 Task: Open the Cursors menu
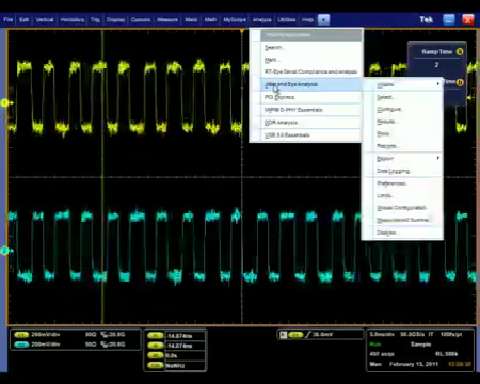(140, 20)
